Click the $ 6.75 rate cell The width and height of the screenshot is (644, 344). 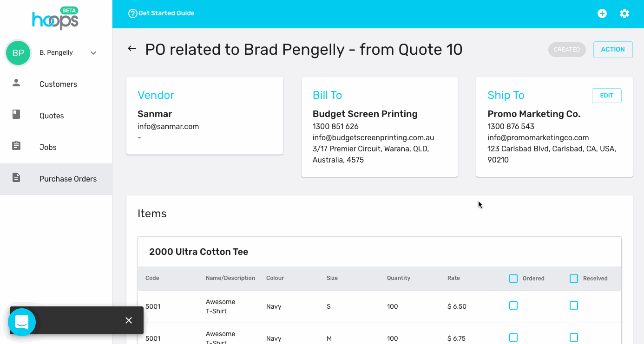[457, 338]
